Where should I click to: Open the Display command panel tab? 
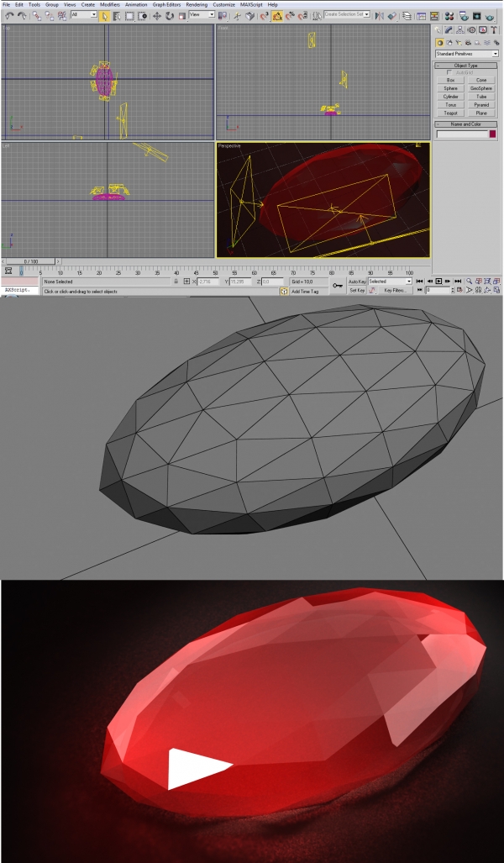482,30
